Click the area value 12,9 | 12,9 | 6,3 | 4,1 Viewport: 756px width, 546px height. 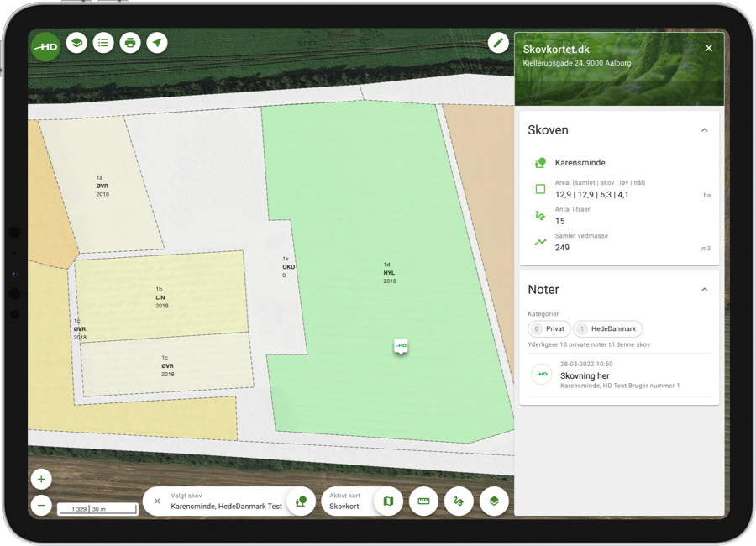(x=591, y=194)
